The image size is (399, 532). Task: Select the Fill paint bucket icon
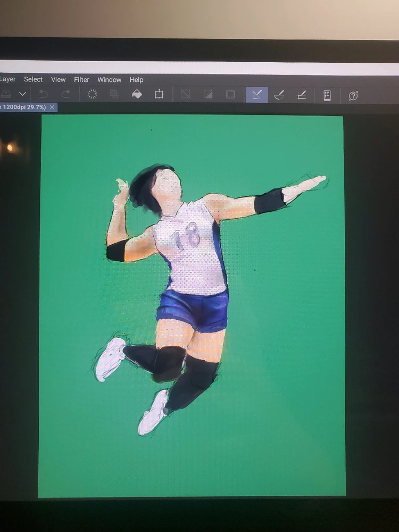tap(137, 94)
